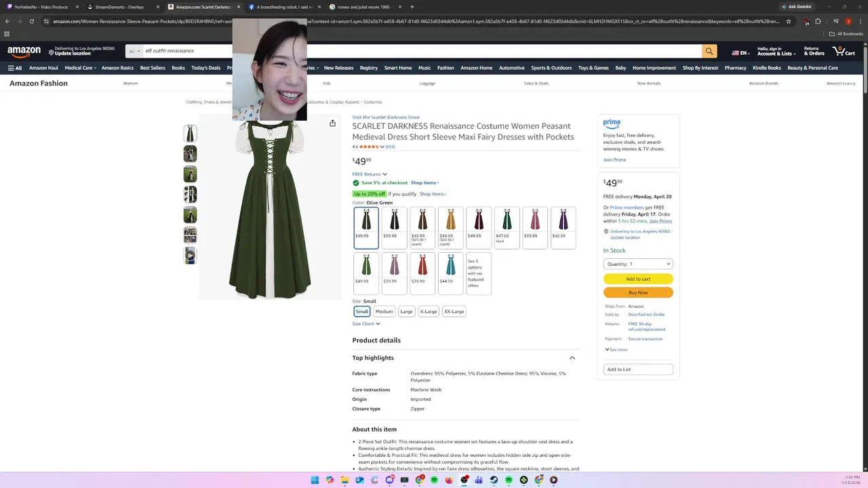This screenshot has height=488, width=868.
Task: Open the search category All dropdown
Action: pyautogui.click(x=134, y=51)
